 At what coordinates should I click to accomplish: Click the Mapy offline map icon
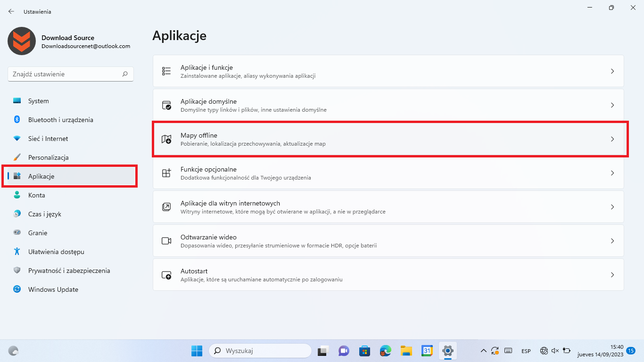166,139
